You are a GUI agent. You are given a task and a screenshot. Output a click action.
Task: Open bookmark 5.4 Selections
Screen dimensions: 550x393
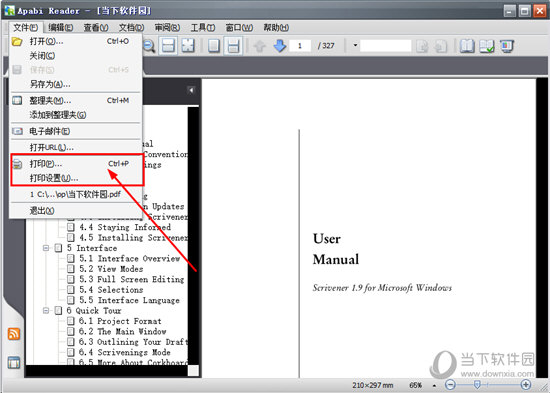click(x=111, y=290)
